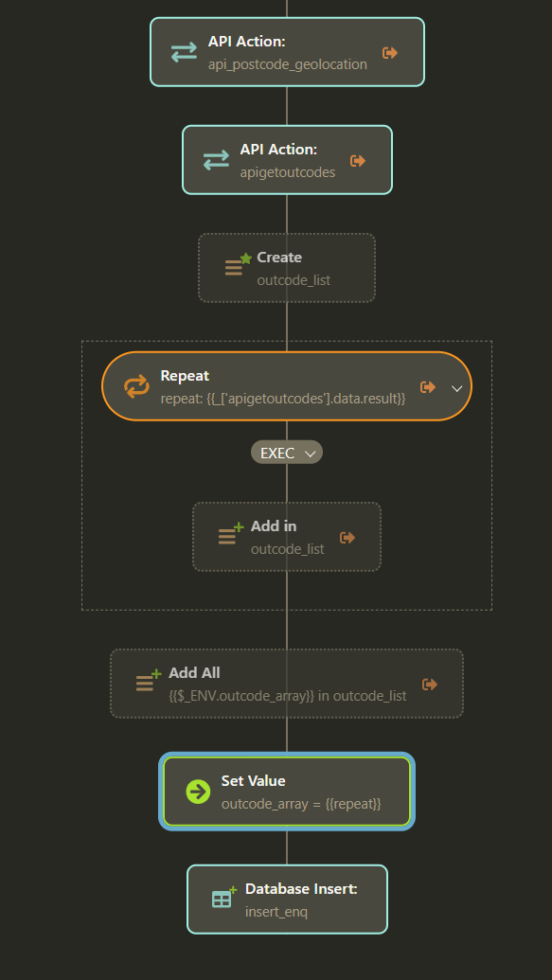Click the Add in list-plus icon
The height and width of the screenshot is (980, 552).
[231, 533]
